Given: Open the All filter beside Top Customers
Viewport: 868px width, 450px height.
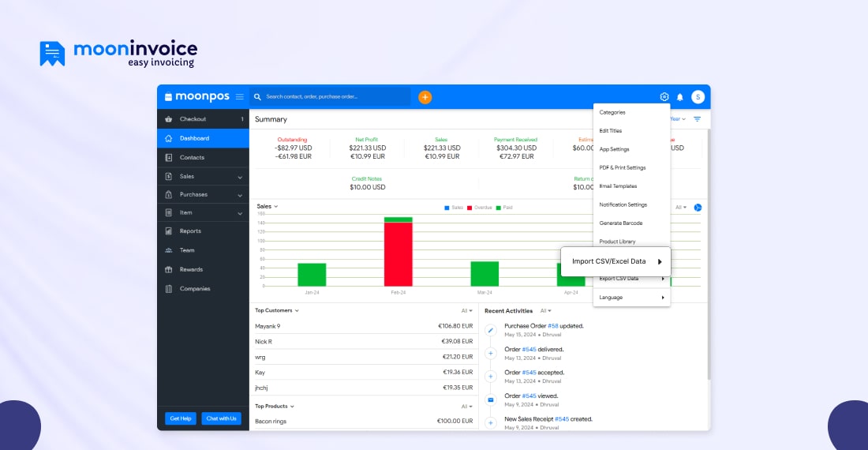Looking at the screenshot, I should pos(466,310).
